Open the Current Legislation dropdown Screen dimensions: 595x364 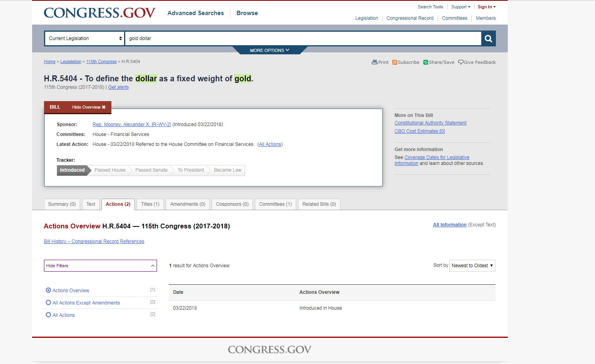(84, 38)
